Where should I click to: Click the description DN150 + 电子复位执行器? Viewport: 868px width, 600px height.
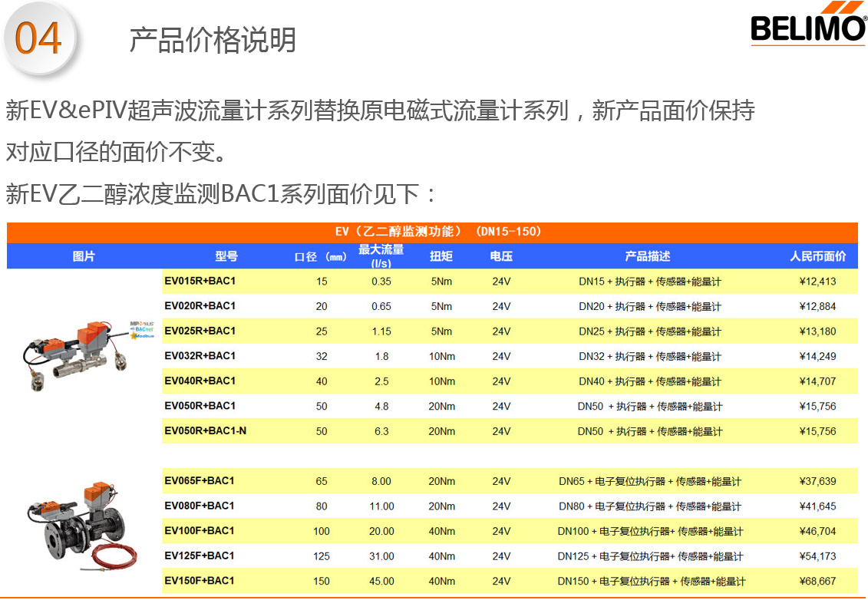[652, 581]
